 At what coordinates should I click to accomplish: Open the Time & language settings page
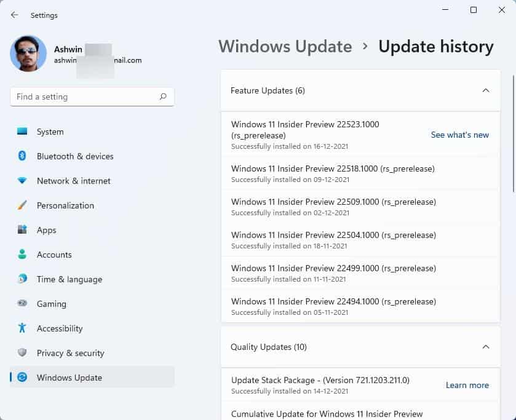(69, 279)
